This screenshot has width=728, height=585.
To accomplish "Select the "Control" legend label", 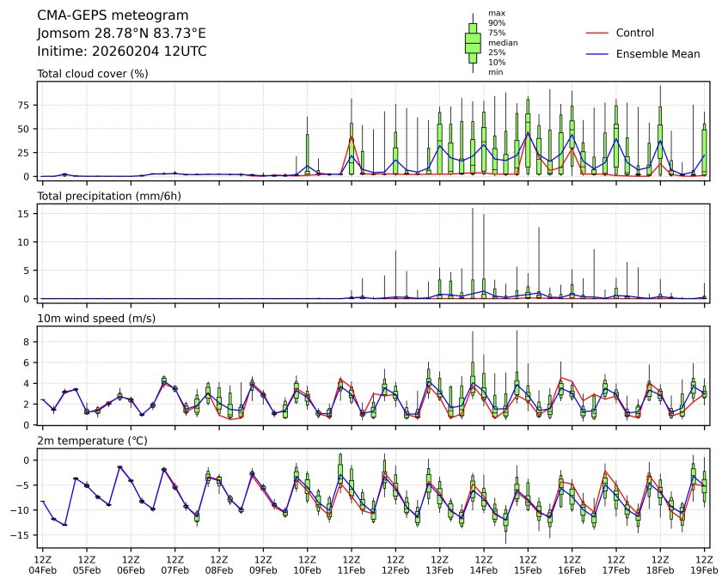I will pyautogui.click(x=635, y=33).
